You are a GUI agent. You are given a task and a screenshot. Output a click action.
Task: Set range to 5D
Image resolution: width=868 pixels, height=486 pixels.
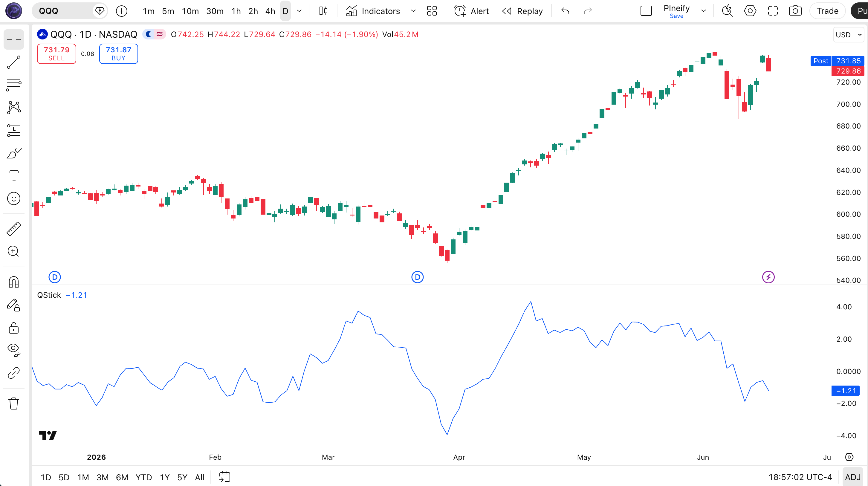64,477
